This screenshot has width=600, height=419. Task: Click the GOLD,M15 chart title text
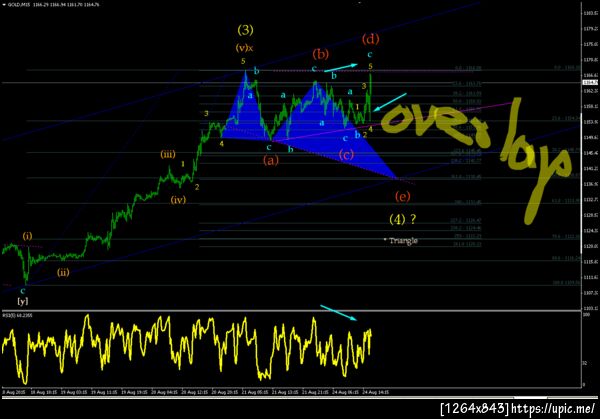(18, 5)
